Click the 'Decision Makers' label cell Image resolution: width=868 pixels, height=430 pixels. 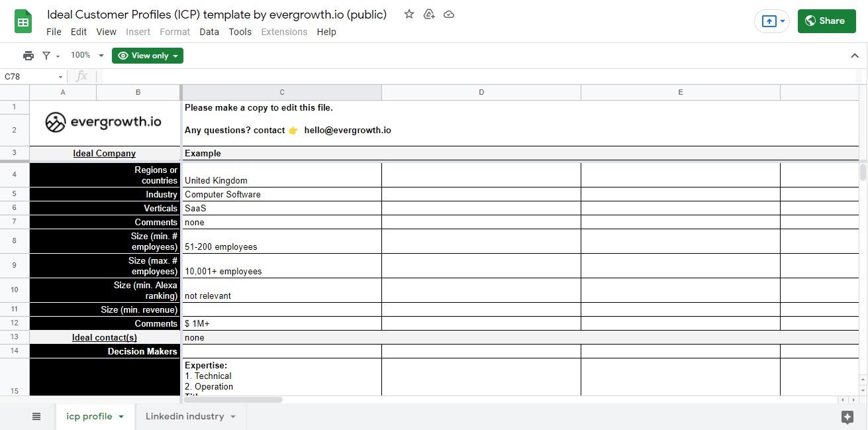[105, 351]
